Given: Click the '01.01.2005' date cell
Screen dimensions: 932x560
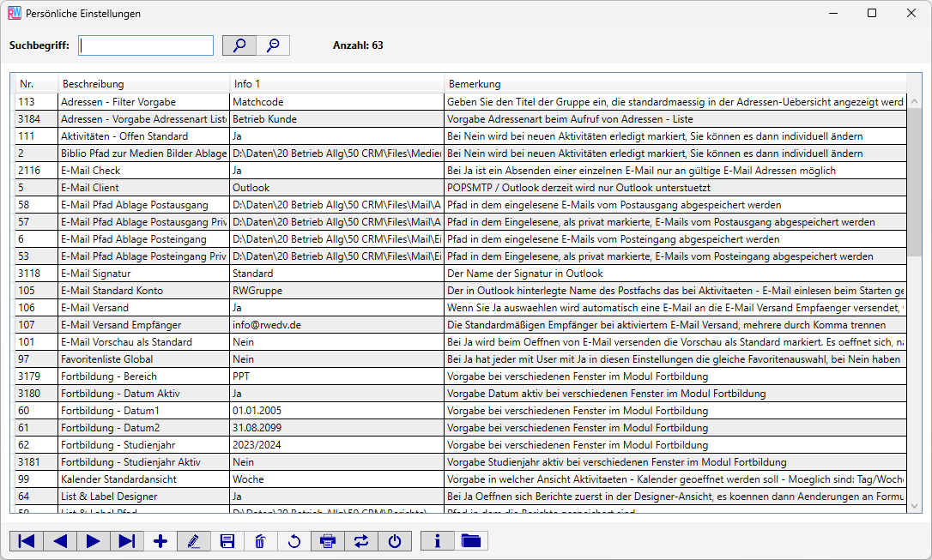Looking at the screenshot, I should [x=337, y=410].
